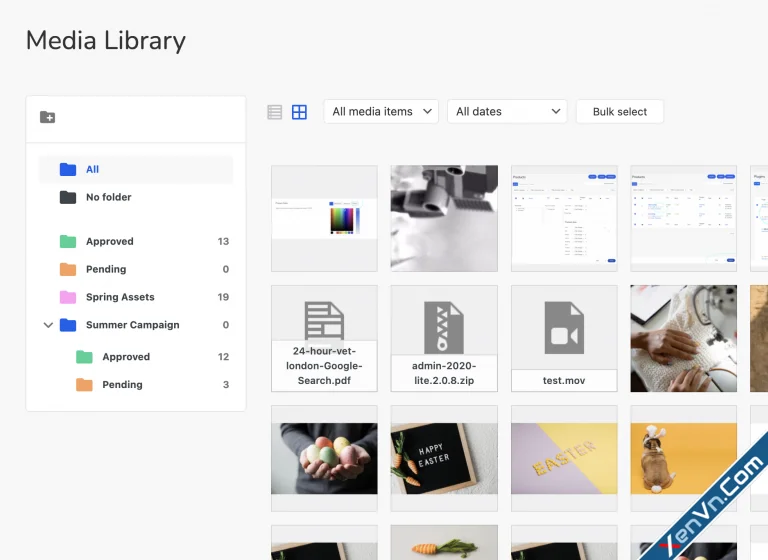
Task: Click the blue All folder icon
Action: point(68,170)
